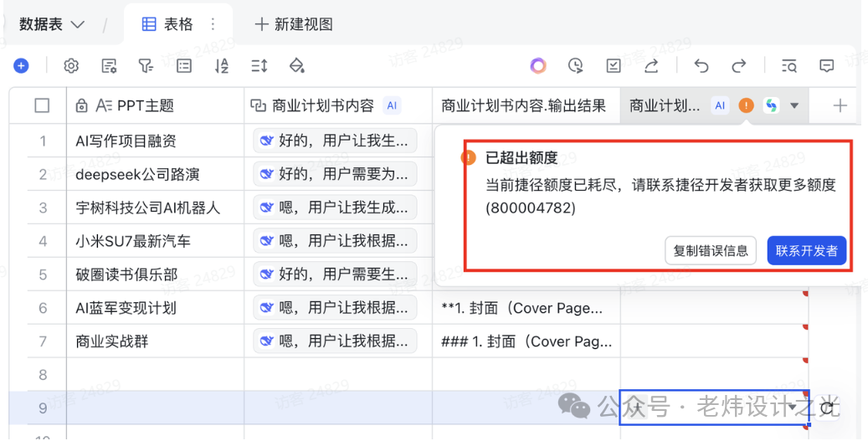868x441 pixels.
Task: Click the cell 商业实战群
Action: coord(155,341)
